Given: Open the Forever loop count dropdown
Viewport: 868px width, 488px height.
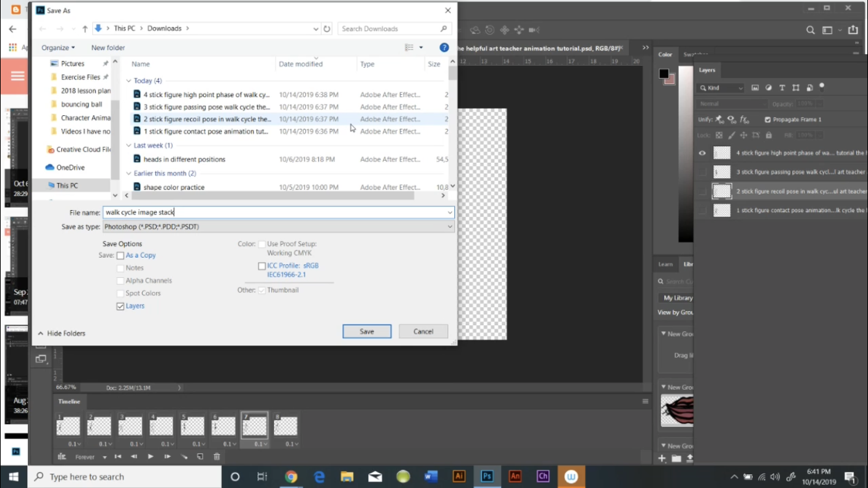Looking at the screenshot, I should pos(105,457).
